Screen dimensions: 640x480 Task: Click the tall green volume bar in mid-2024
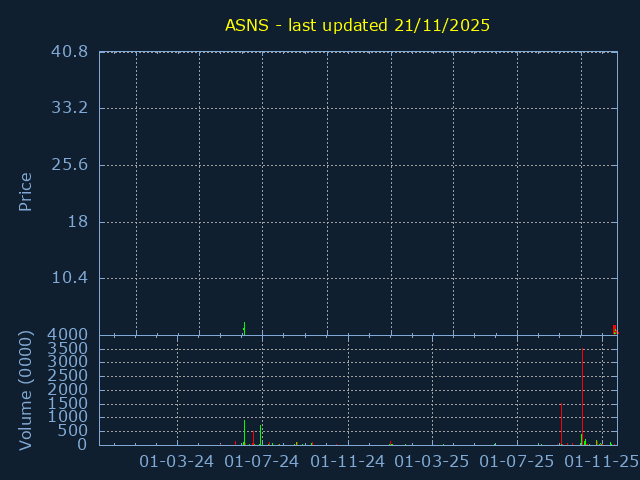244,432
